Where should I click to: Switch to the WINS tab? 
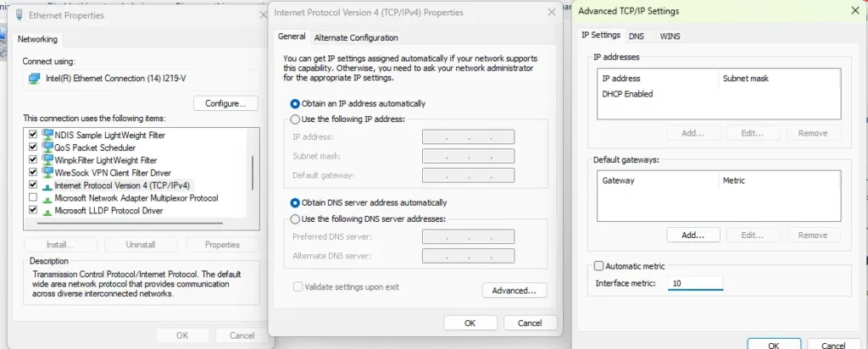tap(670, 36)
